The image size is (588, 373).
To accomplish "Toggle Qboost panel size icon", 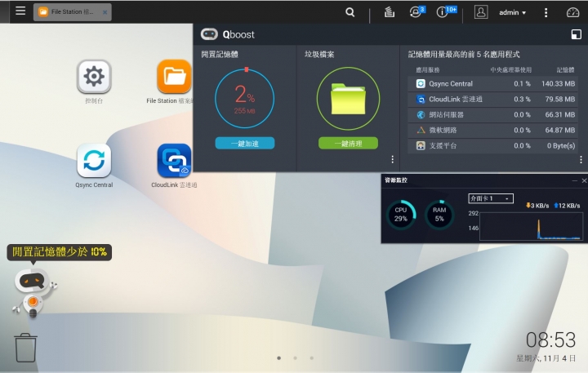I will (576, 34).
